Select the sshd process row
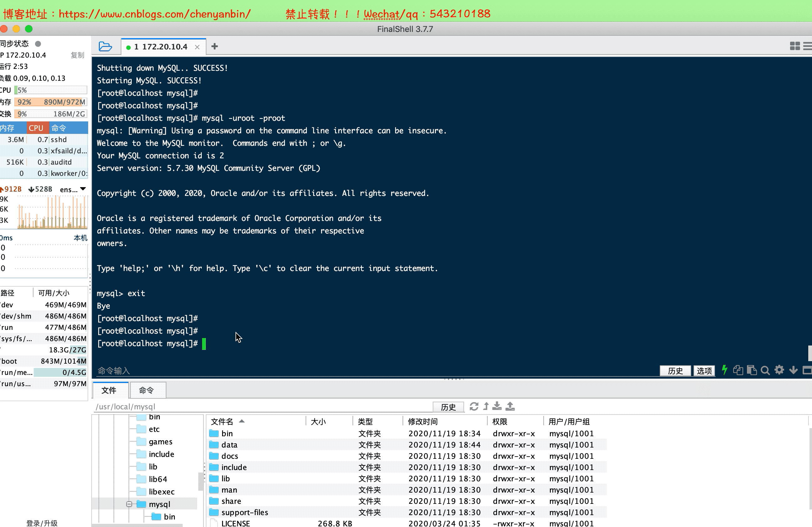Viewport: 812px width, 527px height. click(44, 139)
